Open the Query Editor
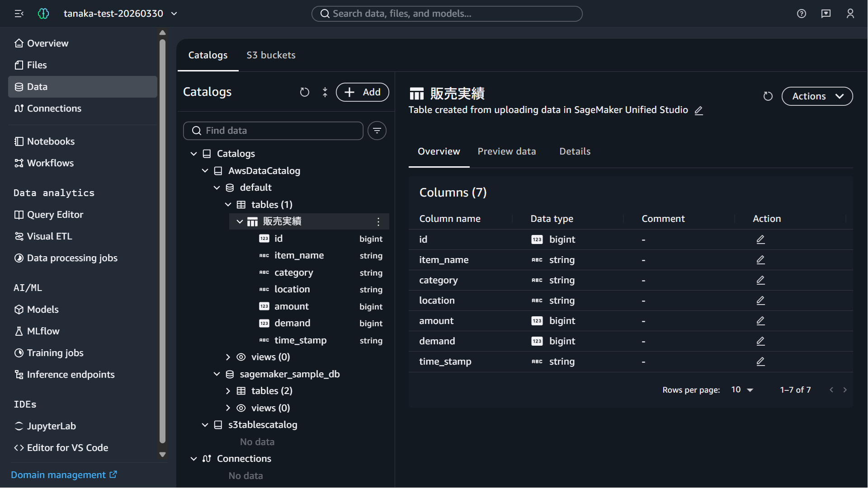Image resolution: width=868 pixels, height=488 pixels. click(x=83, y=215)
